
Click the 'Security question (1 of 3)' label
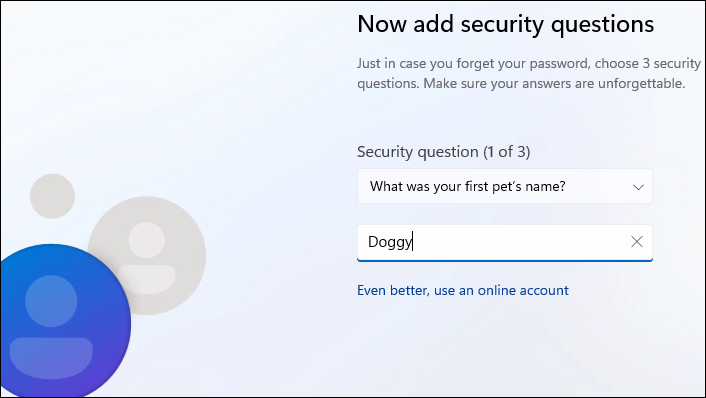[x=444, y=152]
